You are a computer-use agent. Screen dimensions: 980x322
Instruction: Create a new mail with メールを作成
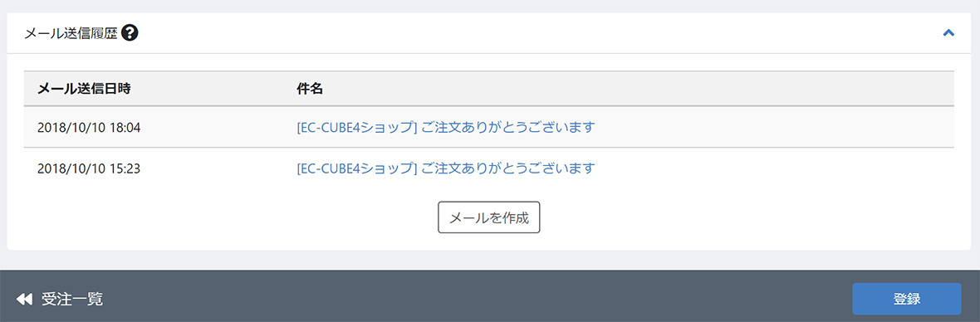click(x=488, y=217)
